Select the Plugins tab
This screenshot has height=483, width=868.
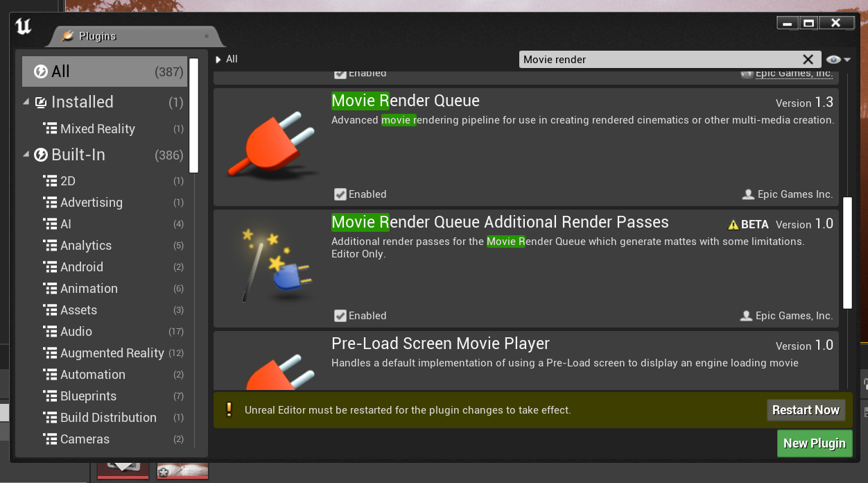coord(97,36)
